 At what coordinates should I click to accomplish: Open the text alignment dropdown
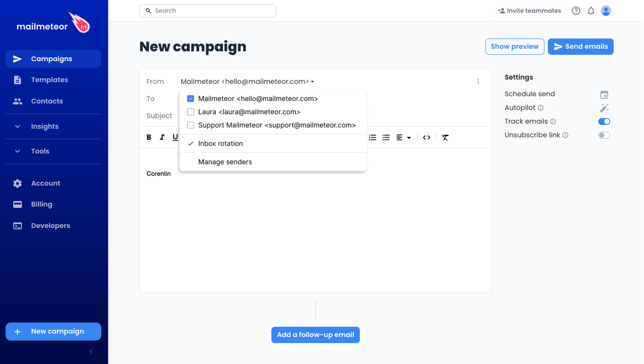click(x=403, y=137)
